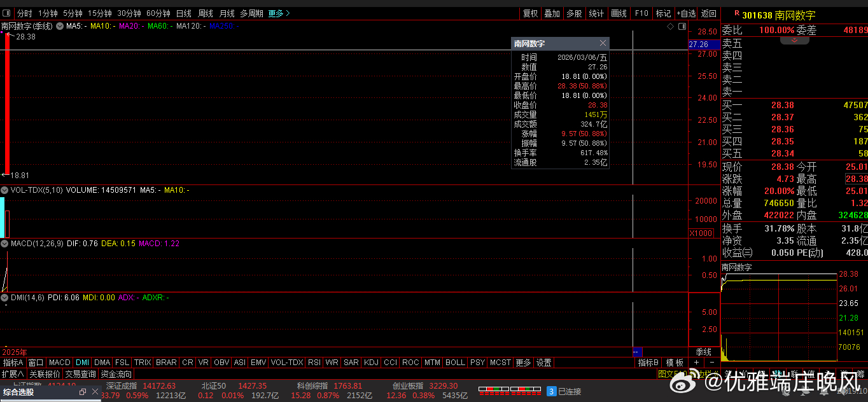
Task: Select the TRIX indicator tab
Action: point(143,363)
